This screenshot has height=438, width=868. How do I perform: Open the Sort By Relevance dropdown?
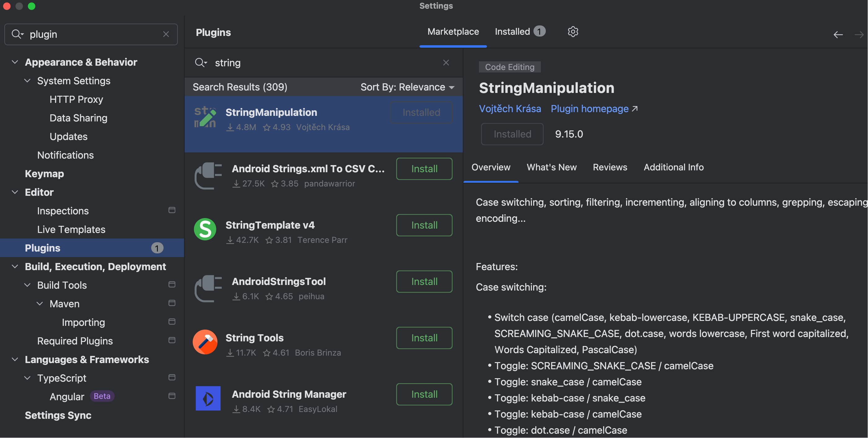407,87
